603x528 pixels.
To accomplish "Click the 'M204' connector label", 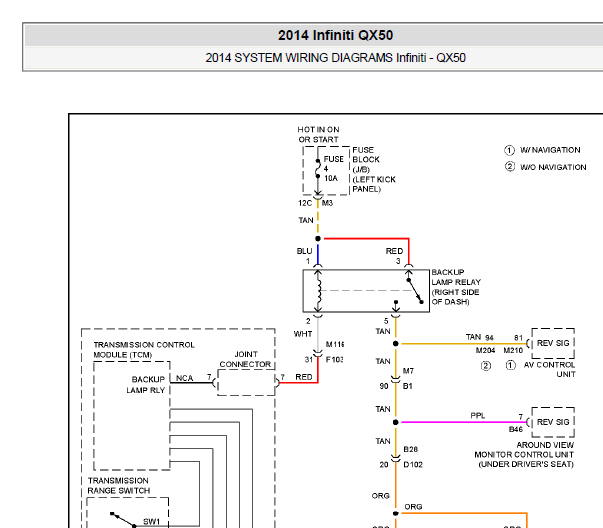I will point(485,350).
